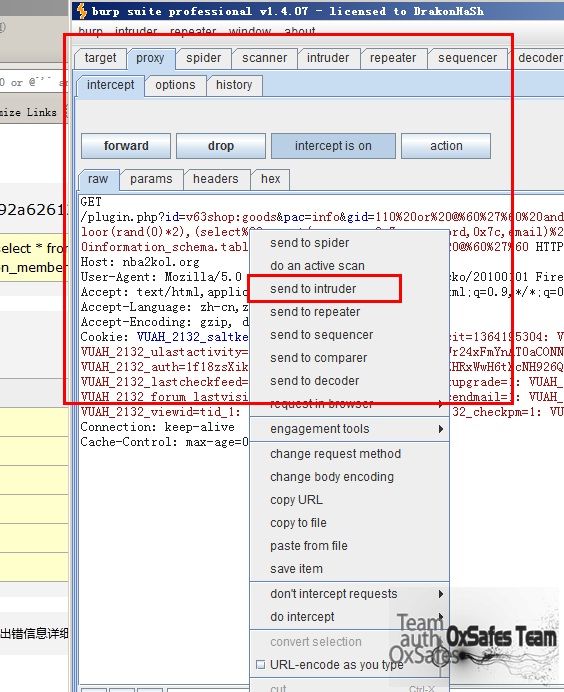Switch to the raw request view
Screen dimensions: 564x692
tap(98, 179)
